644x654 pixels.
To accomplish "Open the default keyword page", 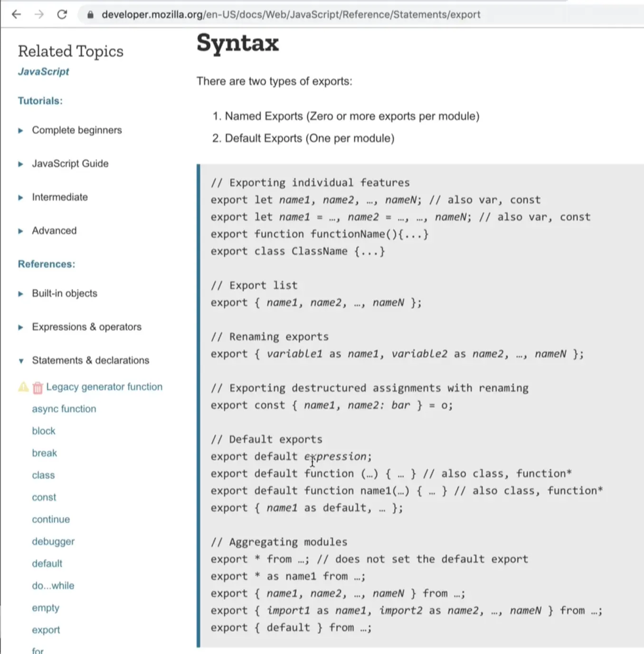I will click(x=47, y=563).
